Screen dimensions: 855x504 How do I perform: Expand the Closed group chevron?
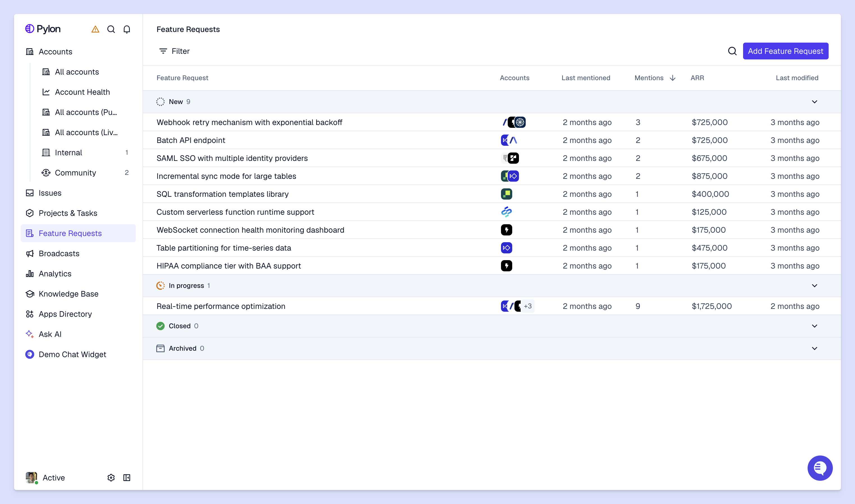pos(814,326)
